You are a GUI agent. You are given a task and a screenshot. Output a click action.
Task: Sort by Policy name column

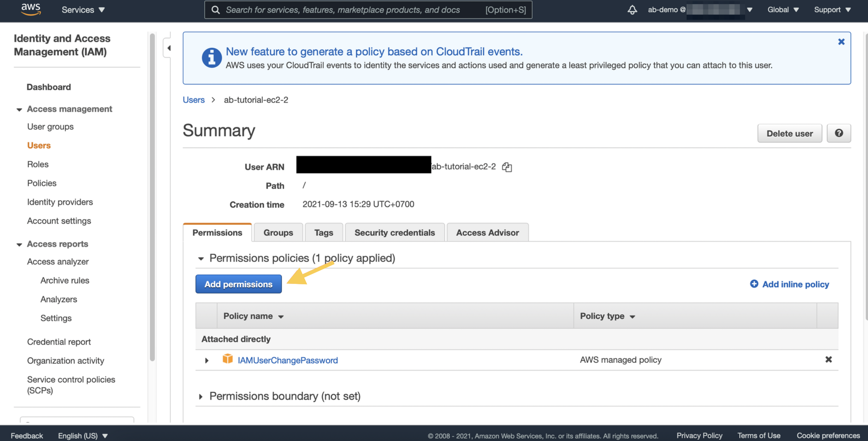(254, 316)
